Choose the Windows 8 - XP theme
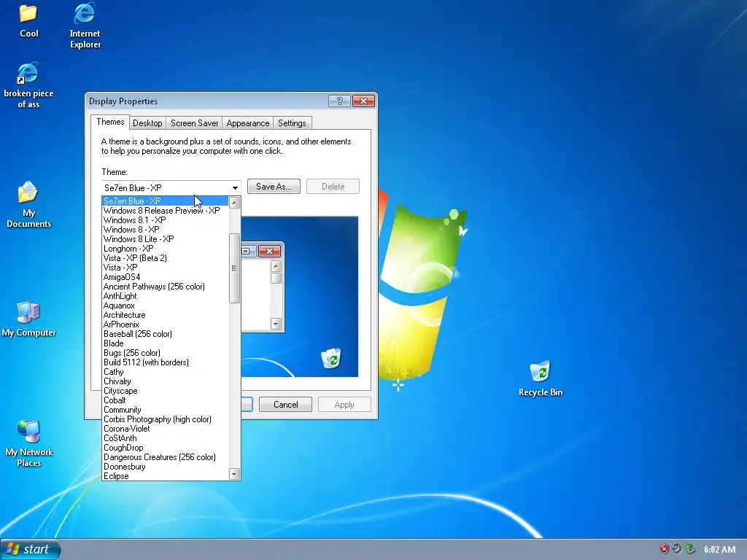 166,230
